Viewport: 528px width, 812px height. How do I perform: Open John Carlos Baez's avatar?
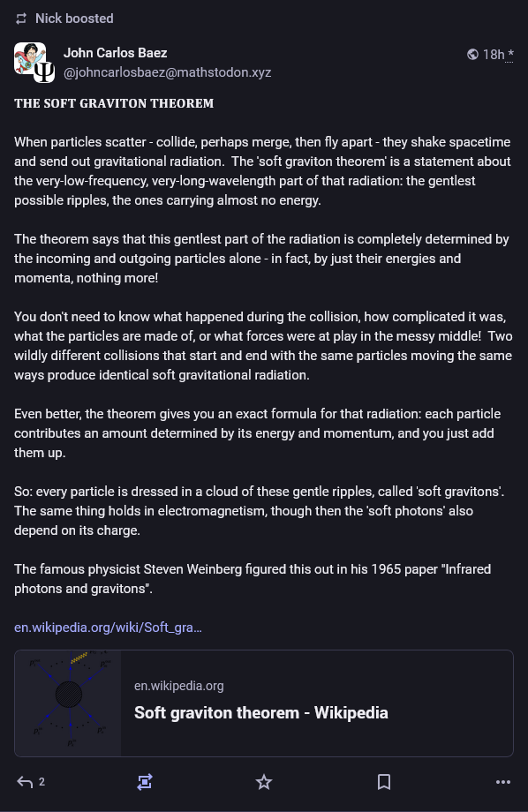30,58
